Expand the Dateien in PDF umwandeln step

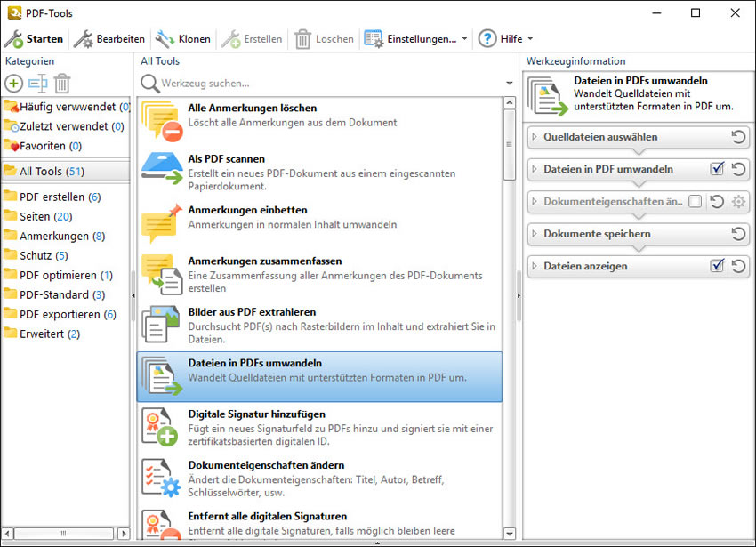[x=535, y=169]
